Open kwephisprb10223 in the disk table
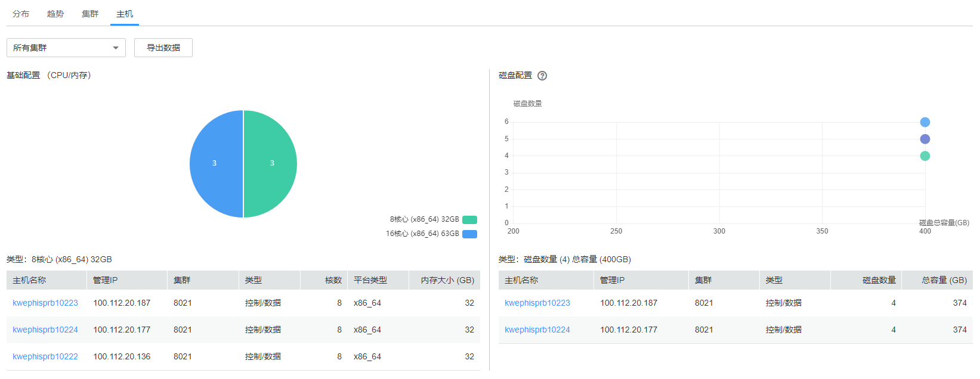 click(x=537, y=303)
